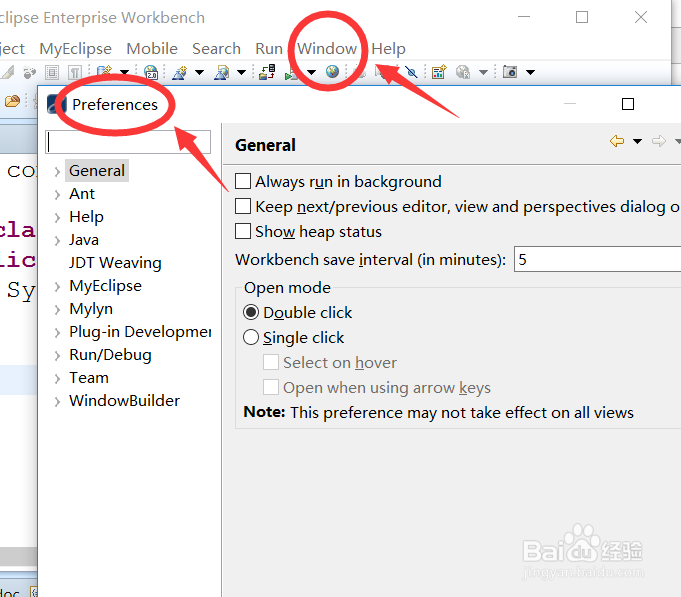Image resolution: width=681 pixels, height=597 pixels.
Task: Open dropdown beside gray globe search icon
Action: click(483, 73)
